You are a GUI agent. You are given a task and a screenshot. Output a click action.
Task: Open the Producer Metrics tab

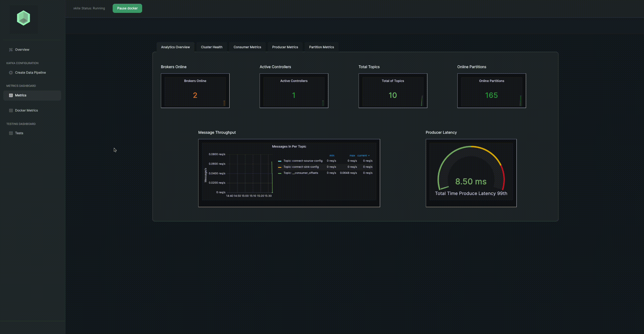285,47
